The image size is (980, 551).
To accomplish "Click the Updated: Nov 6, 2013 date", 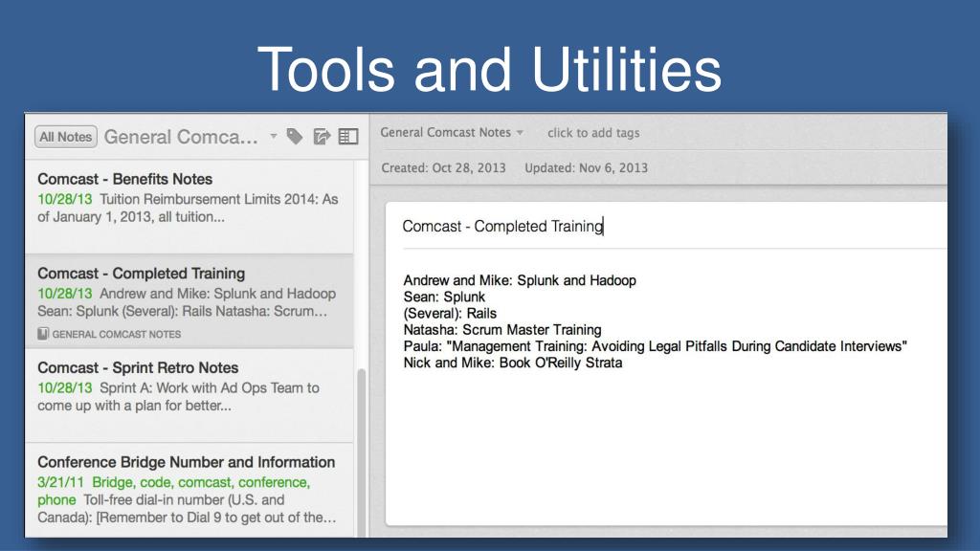I will 586,167.
